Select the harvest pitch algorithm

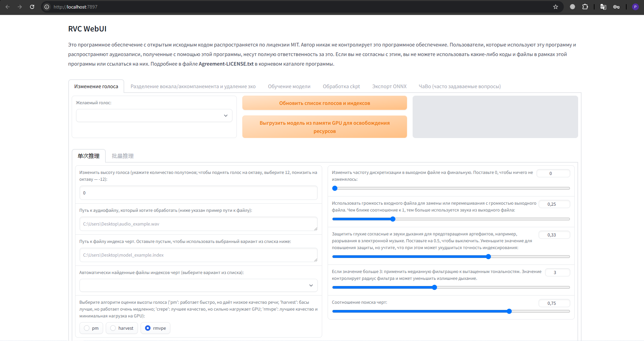(122, 328)
